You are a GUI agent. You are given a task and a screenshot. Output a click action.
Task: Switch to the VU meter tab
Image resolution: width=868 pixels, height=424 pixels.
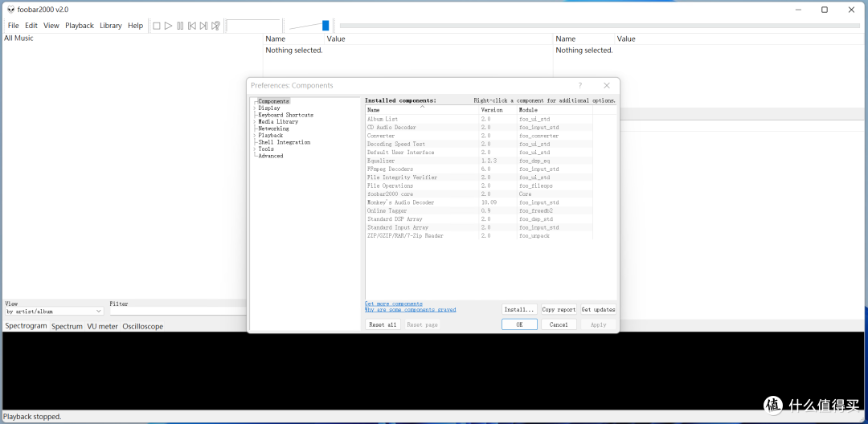[x=102, y=327]
